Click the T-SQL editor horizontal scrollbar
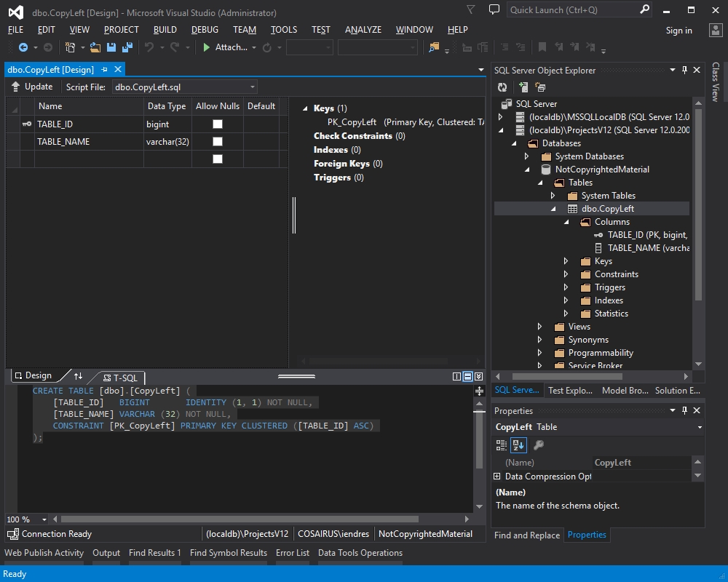The image size is (728, 582). pos(240,519)
